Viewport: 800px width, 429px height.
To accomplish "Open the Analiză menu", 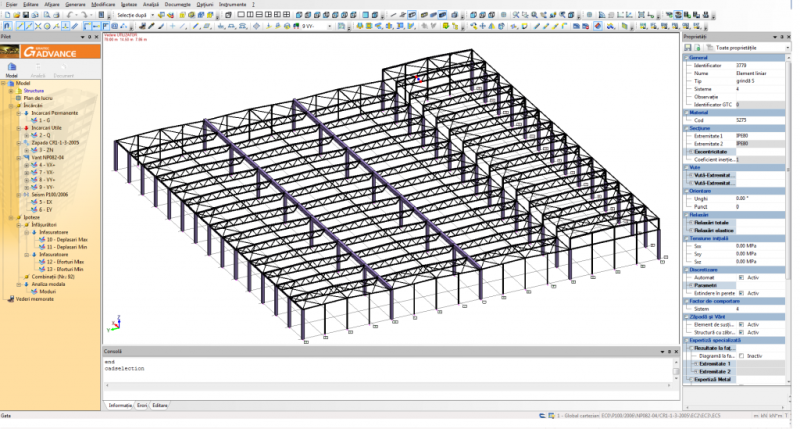I will coord(151,4).
